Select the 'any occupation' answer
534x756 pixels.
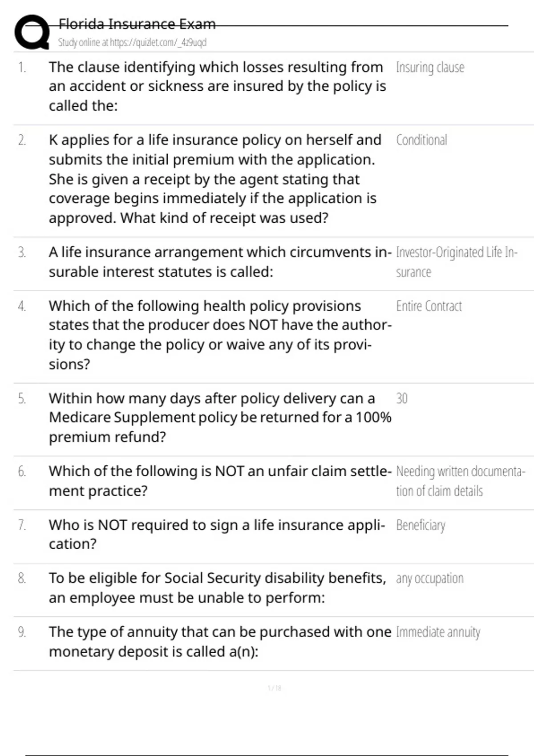tap(429, 578)
